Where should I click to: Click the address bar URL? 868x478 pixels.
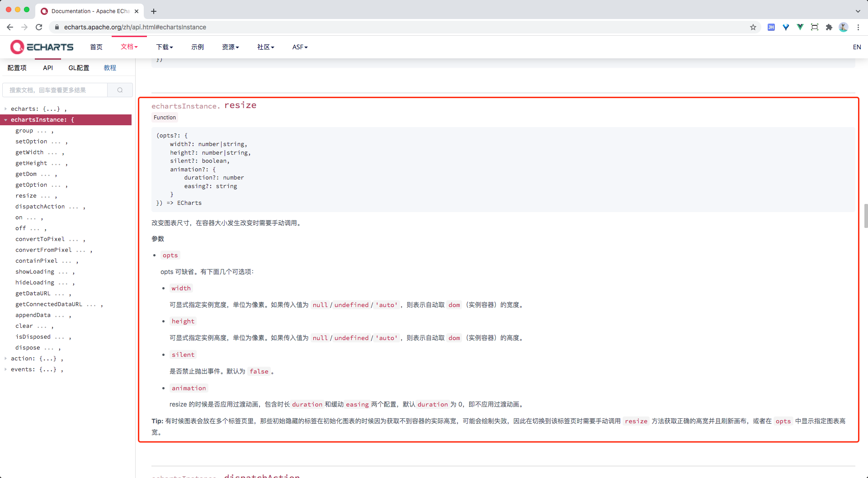[x=135, y=27]
